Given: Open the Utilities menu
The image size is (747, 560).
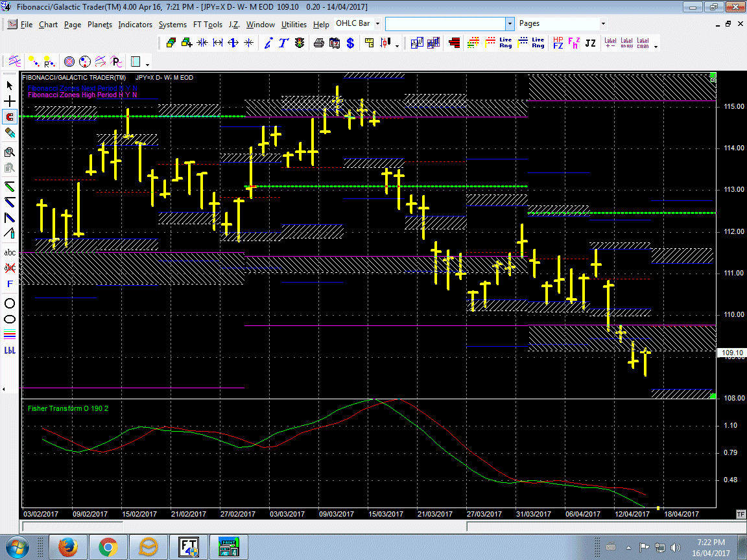Looking at the screenshot, I should tap(294, 24).
